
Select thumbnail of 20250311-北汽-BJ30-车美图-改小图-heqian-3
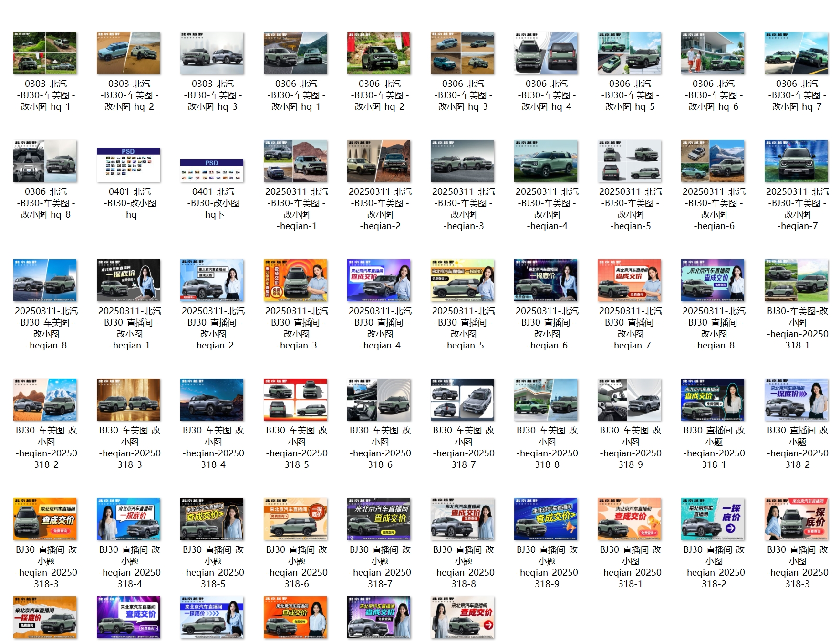pos(462,161)
